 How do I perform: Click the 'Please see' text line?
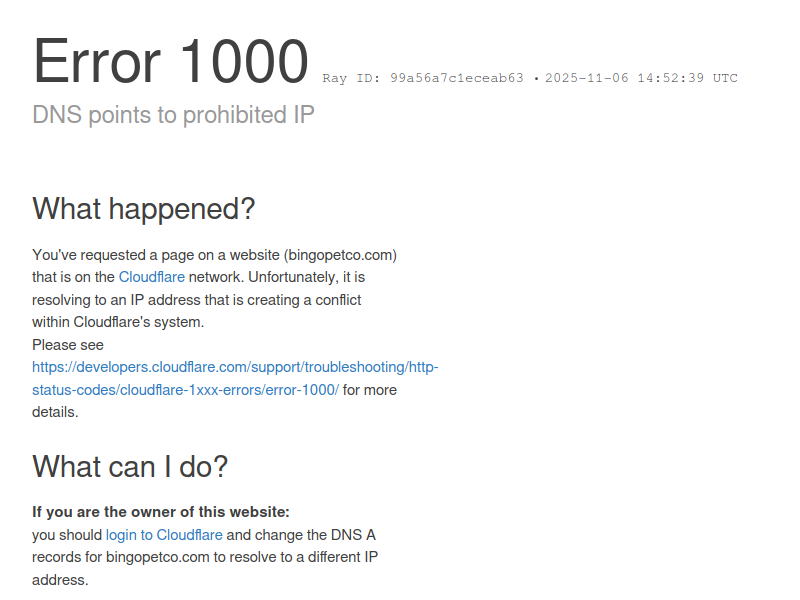click(68, 345)
